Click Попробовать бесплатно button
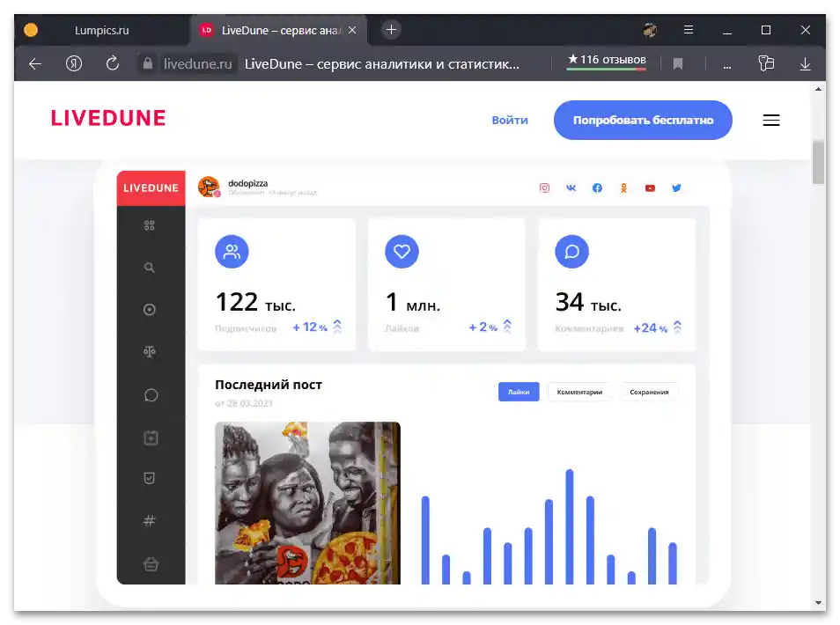 pyautogui.click(x=643, y=120)
